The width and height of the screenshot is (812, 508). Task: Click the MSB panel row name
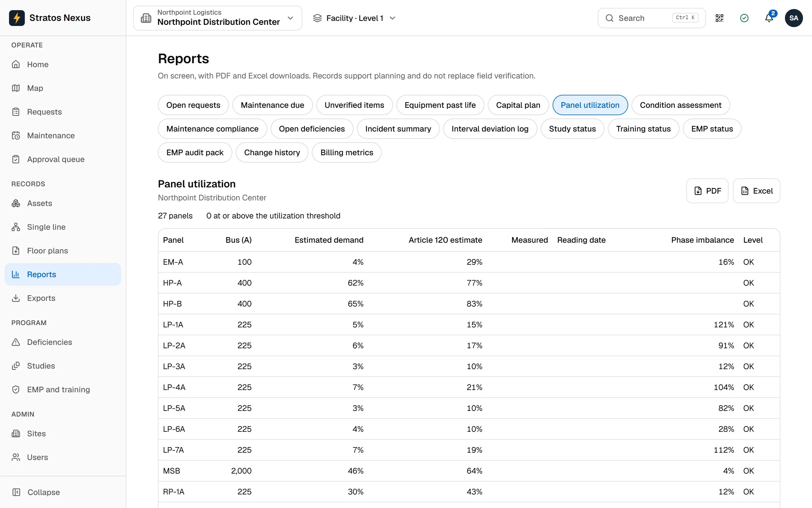(171, 471)
